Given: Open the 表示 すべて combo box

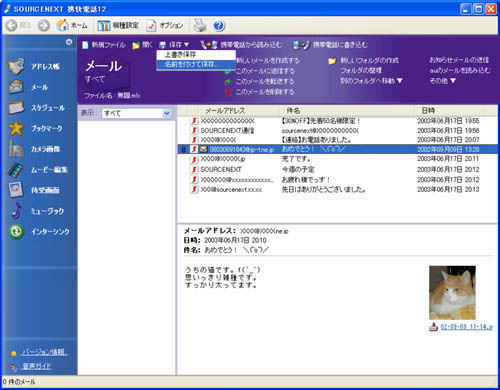Looking at the screenshot, I should point(137,114).
